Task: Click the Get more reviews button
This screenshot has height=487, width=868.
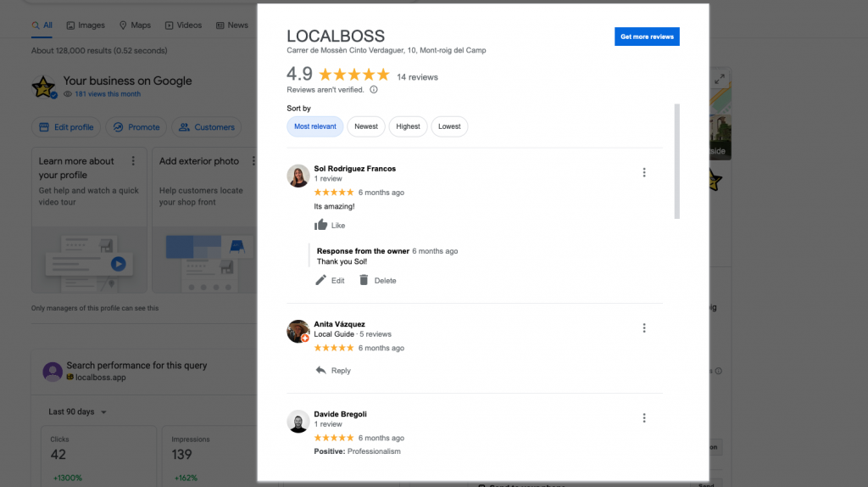Action: [647, 36]
